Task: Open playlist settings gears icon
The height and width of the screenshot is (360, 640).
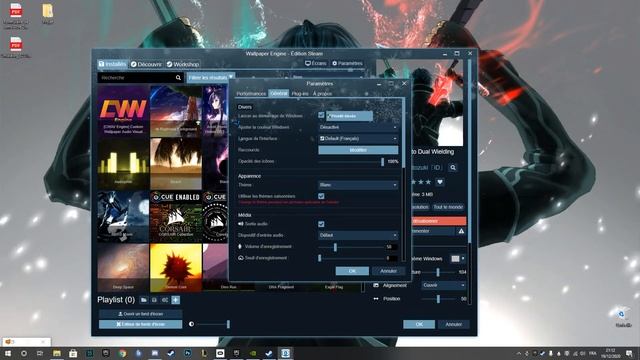Action: [165, 300]
